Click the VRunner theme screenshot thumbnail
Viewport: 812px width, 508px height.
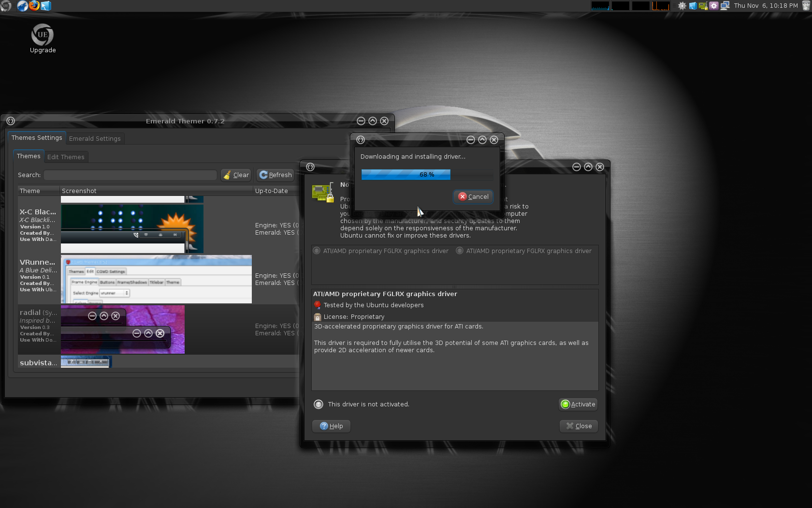(156, 279)
